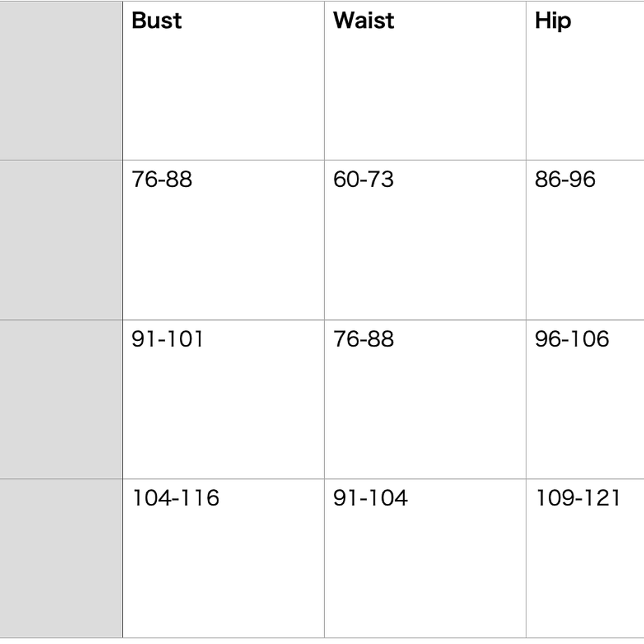Select the bust value 104-116
Screen dimensions: 644x644
pyautogui.click(x=176, y=498)
